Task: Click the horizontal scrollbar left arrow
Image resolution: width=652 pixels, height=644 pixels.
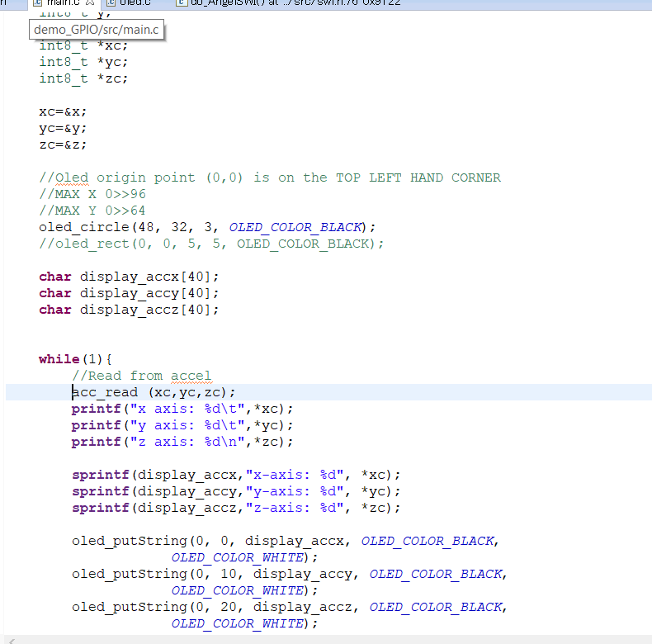Action: (12, 641)
